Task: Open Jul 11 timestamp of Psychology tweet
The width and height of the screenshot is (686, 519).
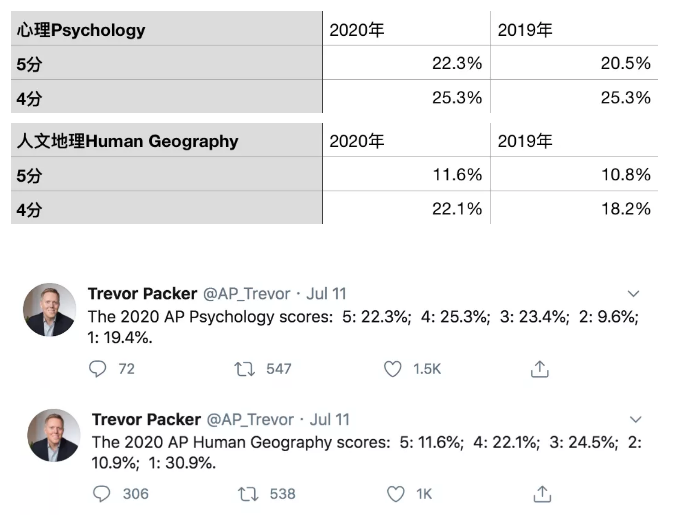Action: coord(326,294)
